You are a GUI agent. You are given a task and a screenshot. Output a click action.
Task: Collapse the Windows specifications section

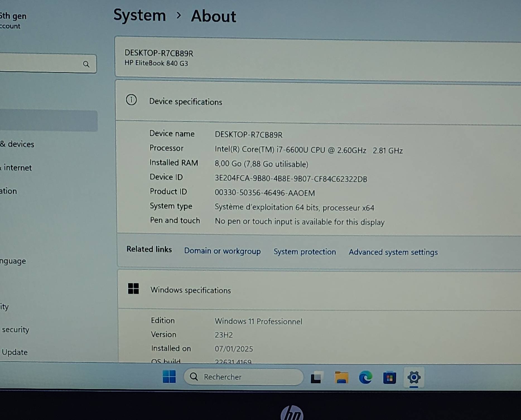(x=319, y=290)
